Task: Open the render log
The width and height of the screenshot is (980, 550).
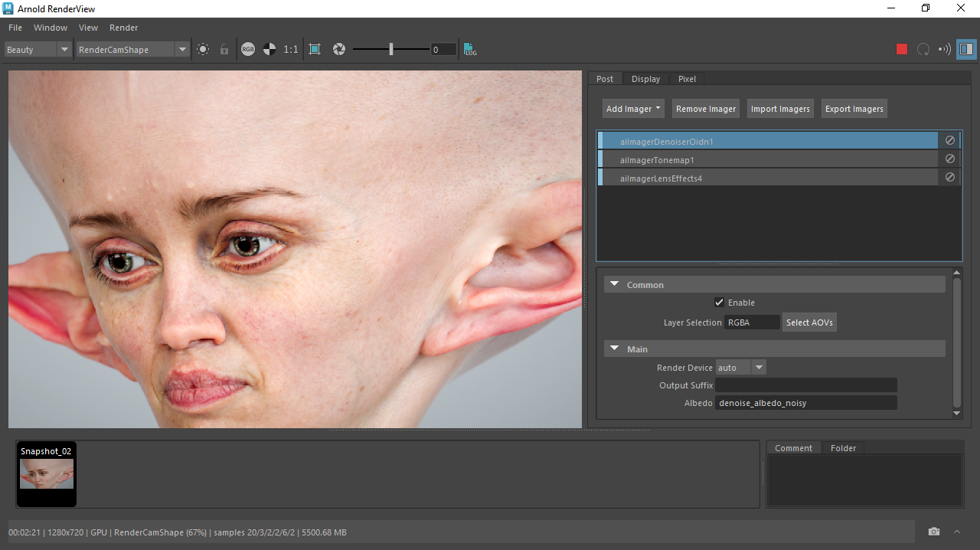Action: [x=469, y=48]
